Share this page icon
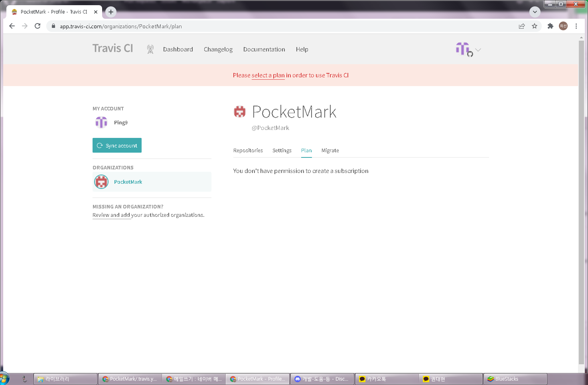The height and width of the screenshot is (385, 588). pyautogui.click(x=522, y=26)
